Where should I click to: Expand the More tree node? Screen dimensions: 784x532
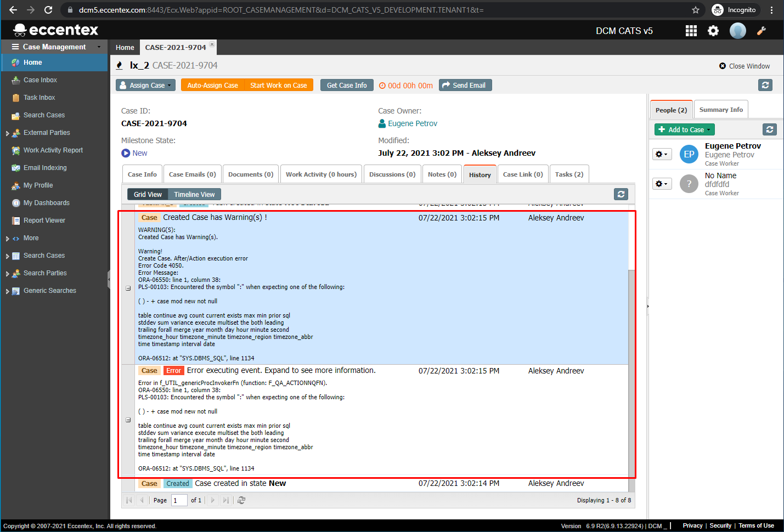click(x=7, y=239)
